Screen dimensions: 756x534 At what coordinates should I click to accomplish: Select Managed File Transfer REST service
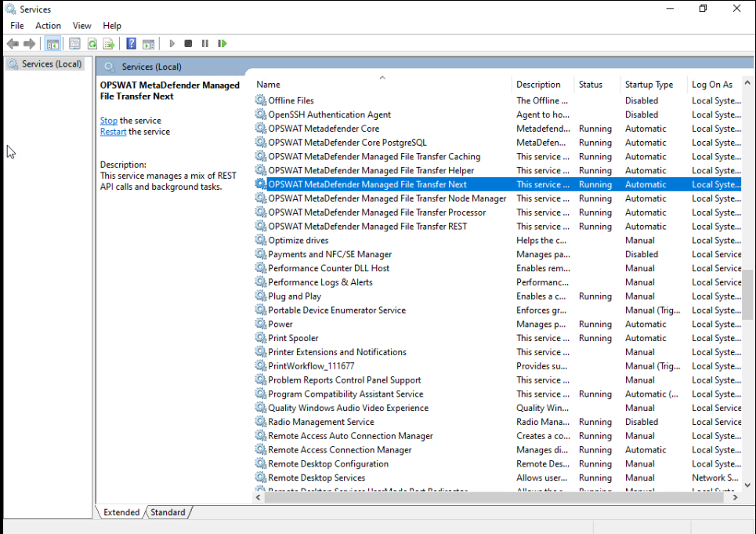pos(497,227)
